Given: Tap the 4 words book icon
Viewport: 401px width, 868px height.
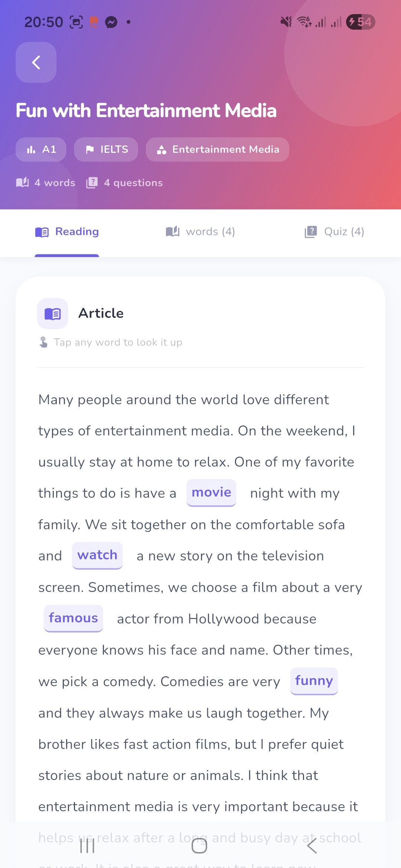Looking at the screenshot, I should 22,183.
